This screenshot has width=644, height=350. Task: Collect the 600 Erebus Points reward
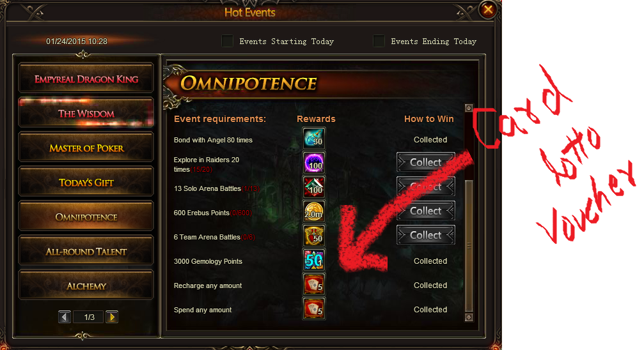tap(426, 211)
